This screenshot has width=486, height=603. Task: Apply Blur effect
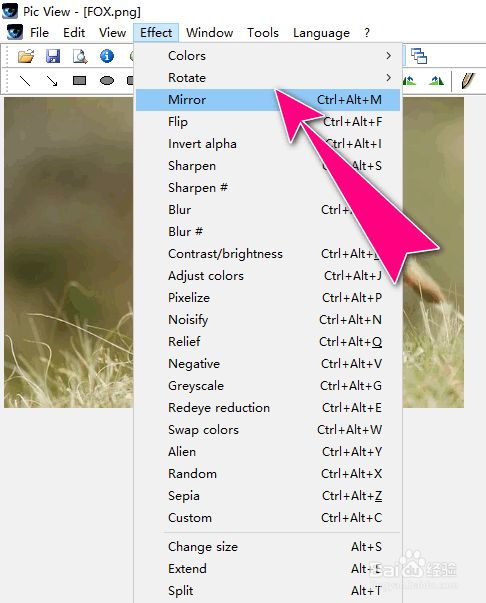(268, 210)
